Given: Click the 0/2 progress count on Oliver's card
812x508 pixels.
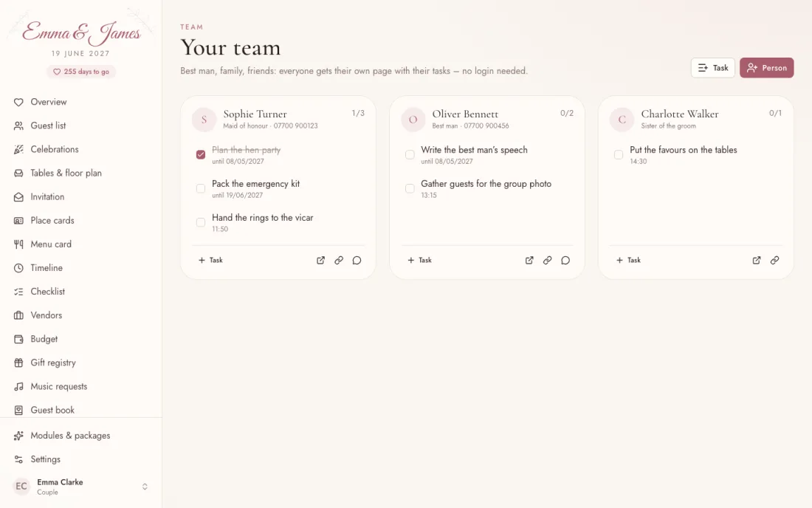Looking at the screenshot, I should coord(566,113).
